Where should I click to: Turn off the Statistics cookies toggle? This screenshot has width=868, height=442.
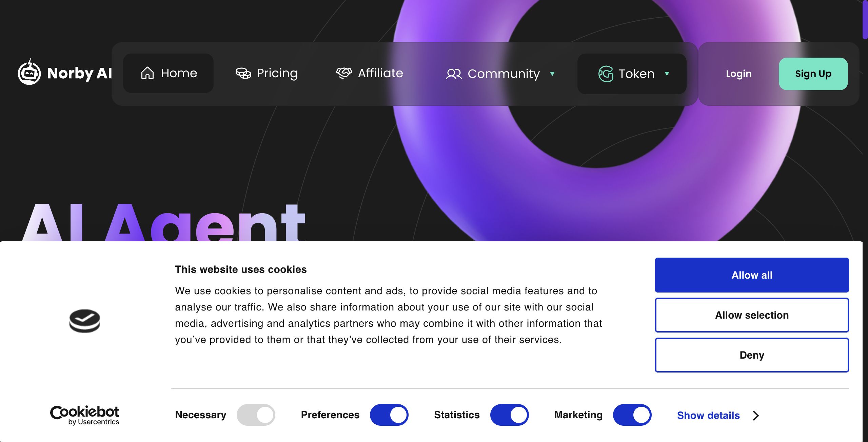click(x=509, y=415)
